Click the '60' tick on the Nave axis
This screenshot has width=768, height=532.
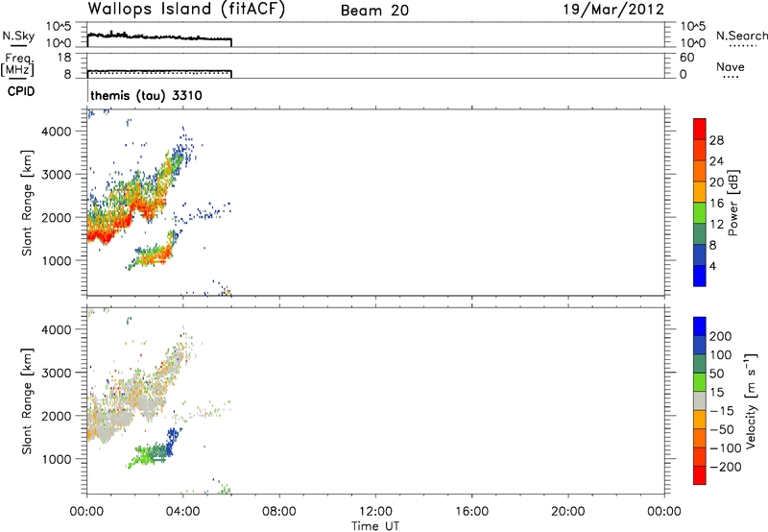686,58
